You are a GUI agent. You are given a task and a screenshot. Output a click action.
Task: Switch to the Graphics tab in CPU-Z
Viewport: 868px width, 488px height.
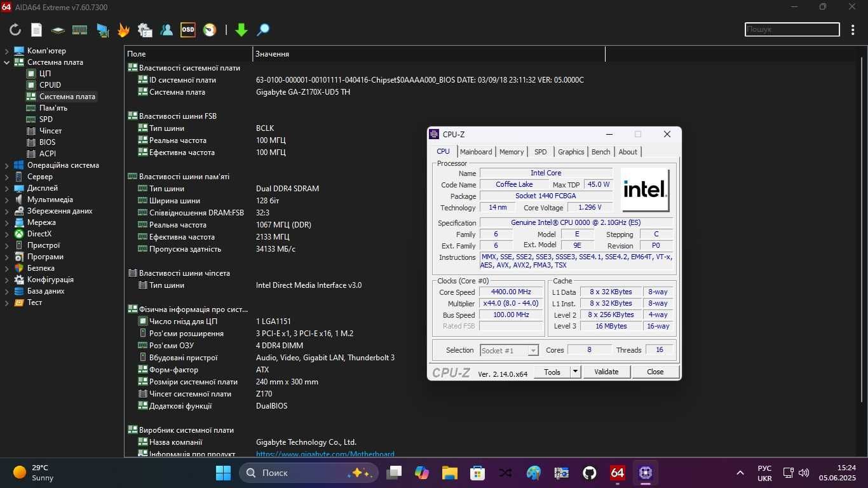pyautogui.click(x=571, y=152)
